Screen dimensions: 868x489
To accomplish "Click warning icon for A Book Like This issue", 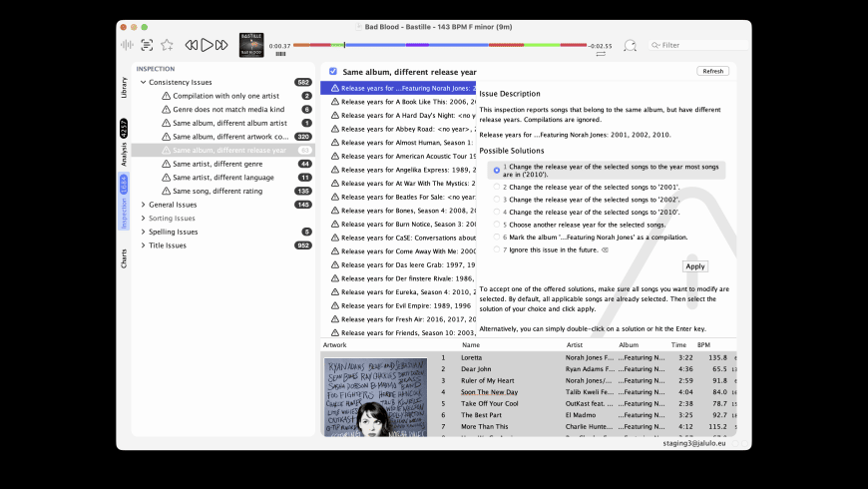I will (x=335, y=102).
